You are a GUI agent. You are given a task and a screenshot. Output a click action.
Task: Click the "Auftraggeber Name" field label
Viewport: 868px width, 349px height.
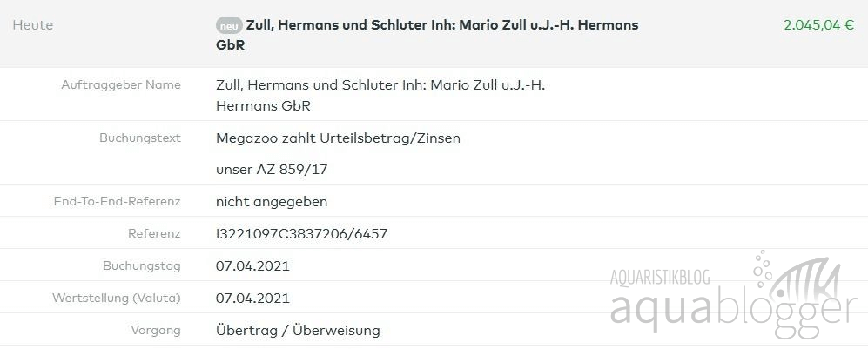pos(121,85)
